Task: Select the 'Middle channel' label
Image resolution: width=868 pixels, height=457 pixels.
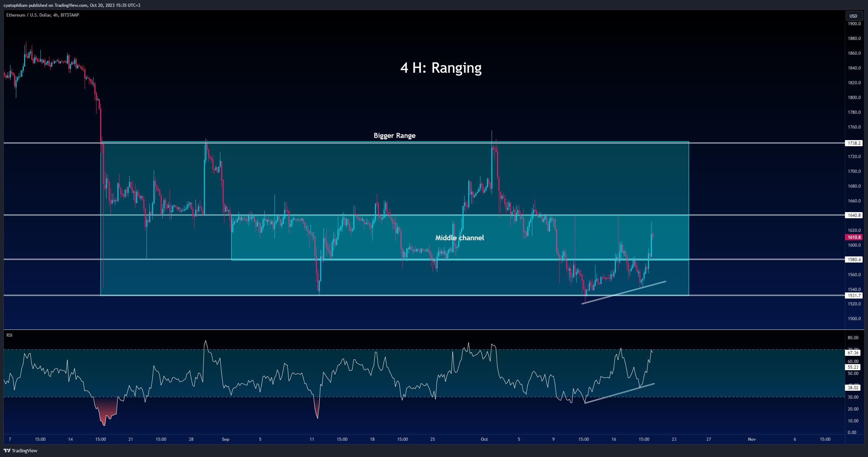Action: (x=460, y=238)
